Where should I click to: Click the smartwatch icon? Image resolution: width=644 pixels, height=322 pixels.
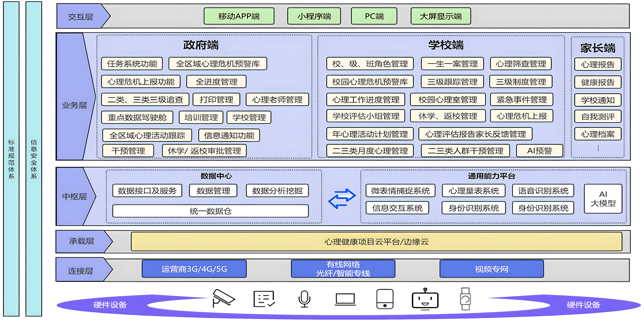click(x=465, y=299)
